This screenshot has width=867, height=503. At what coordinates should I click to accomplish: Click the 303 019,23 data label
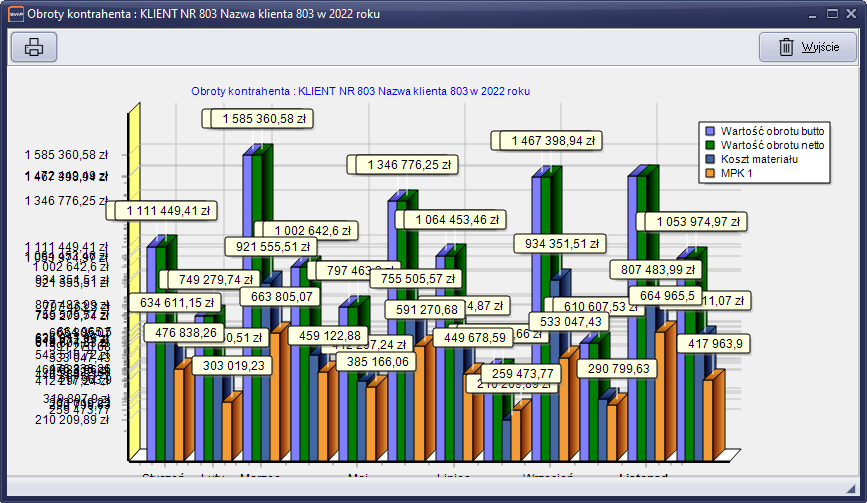(x=233, y=366)
